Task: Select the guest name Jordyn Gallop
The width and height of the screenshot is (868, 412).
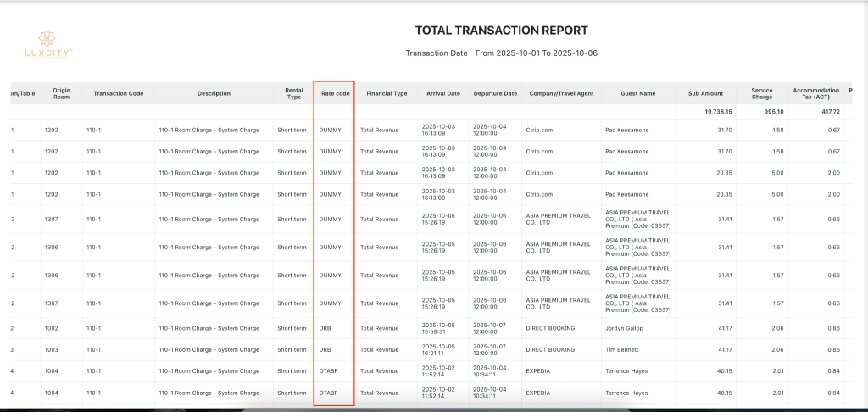Action: point(626,327)
